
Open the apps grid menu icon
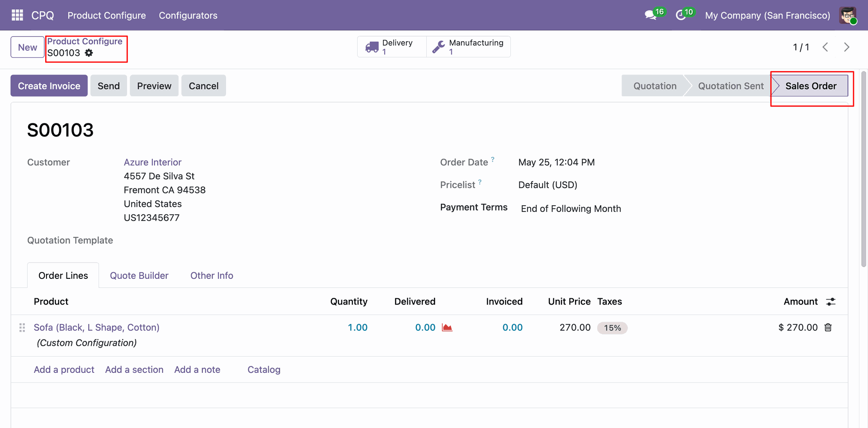(17, 15)
